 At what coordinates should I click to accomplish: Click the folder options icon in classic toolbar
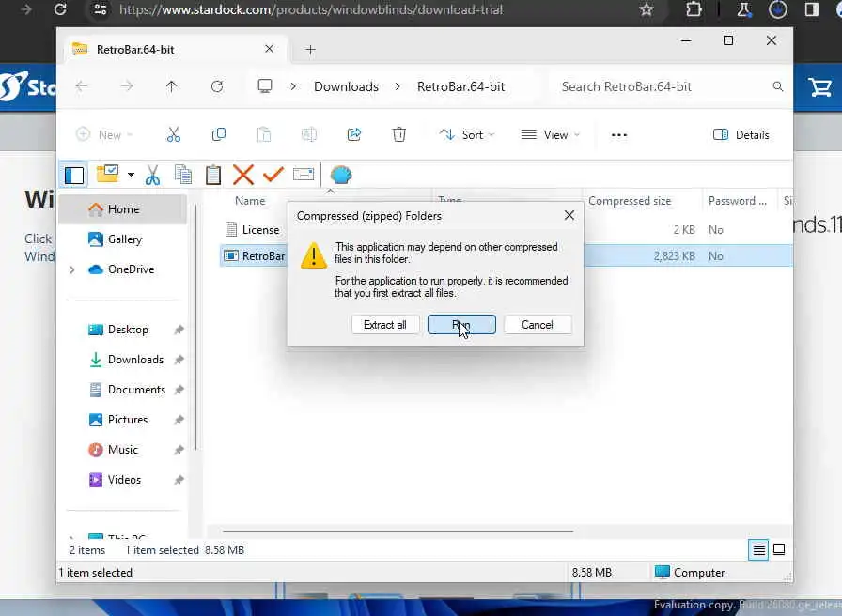pos(107,174)
